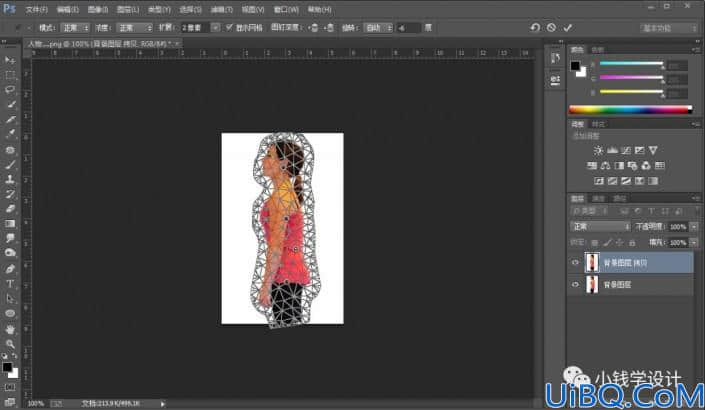
Task: Toggle Quick Mask mode
Action: [x=10, y=387]
